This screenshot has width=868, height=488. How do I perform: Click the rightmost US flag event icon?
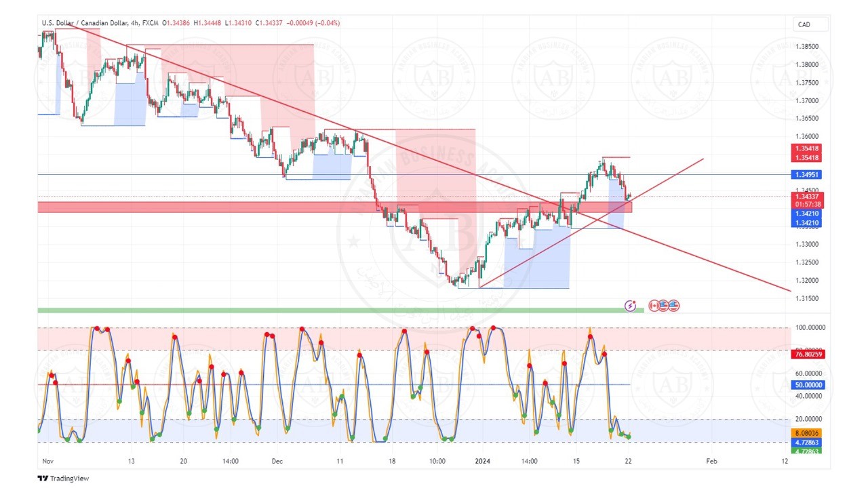673,306
